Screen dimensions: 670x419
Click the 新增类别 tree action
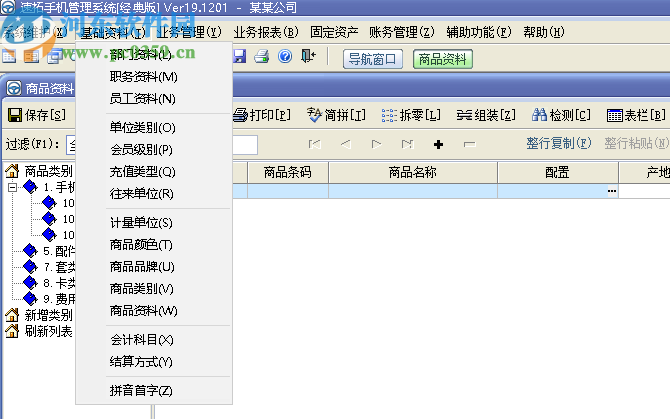tap(39, 315)
